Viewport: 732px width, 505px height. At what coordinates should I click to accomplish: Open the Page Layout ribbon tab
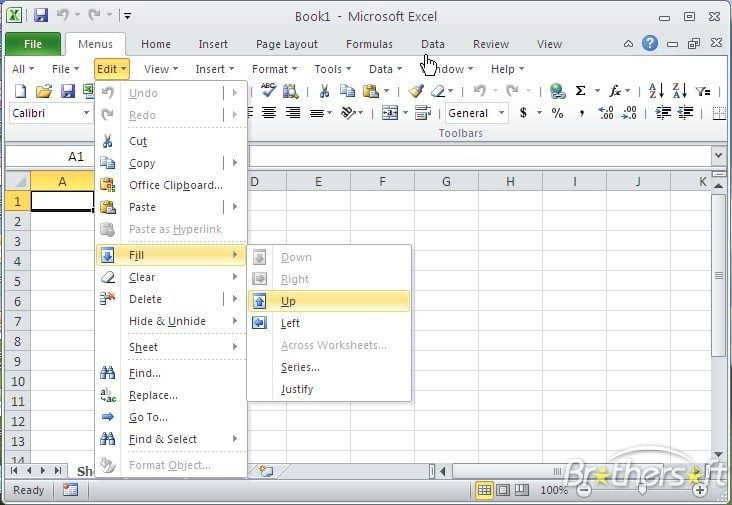point(287,44)
